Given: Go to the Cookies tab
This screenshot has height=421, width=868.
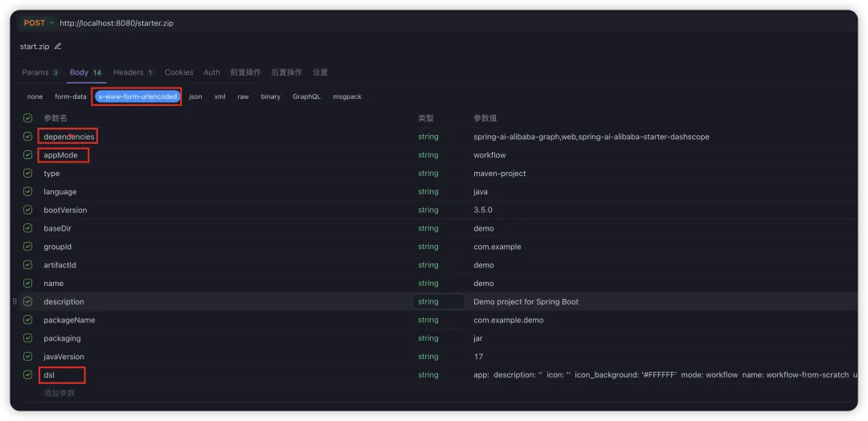Looking at the screenshot, I should 178,72.
